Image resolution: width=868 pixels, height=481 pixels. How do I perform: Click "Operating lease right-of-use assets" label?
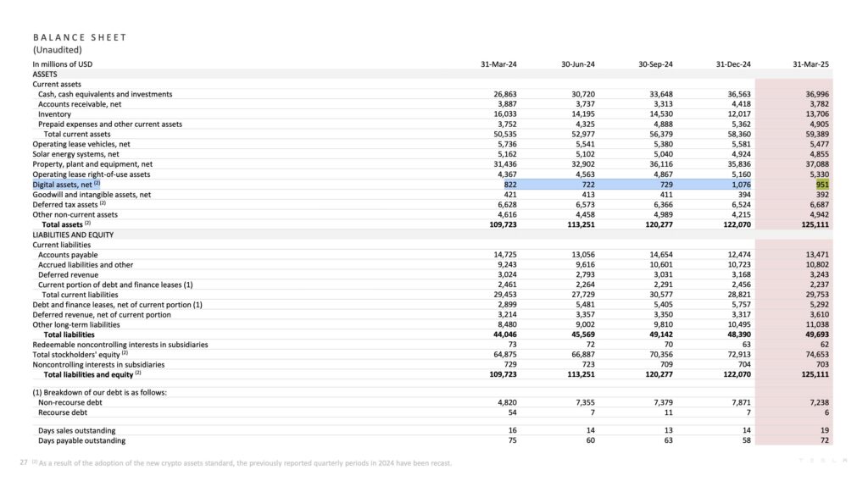[x=92, y=174]
